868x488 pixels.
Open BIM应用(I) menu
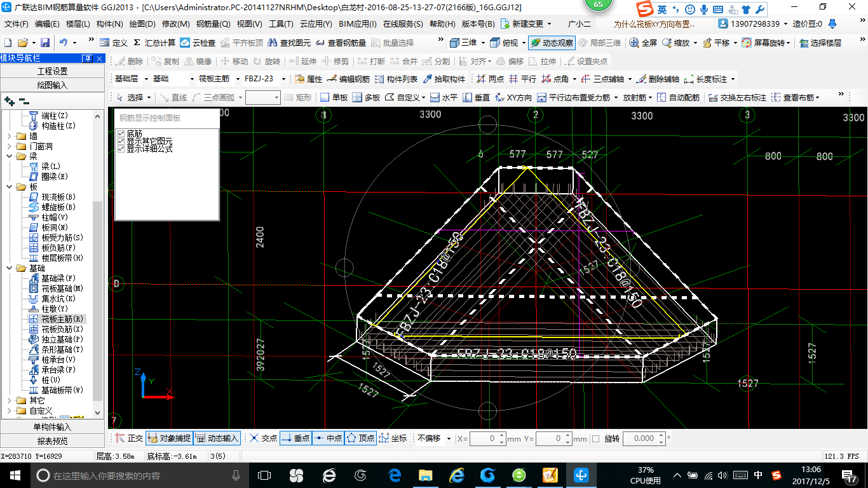357,24
